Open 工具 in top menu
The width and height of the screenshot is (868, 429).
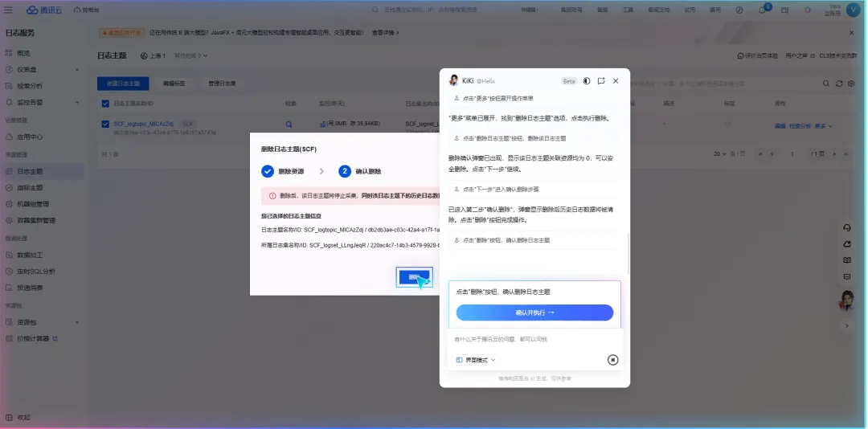(628, 10)
